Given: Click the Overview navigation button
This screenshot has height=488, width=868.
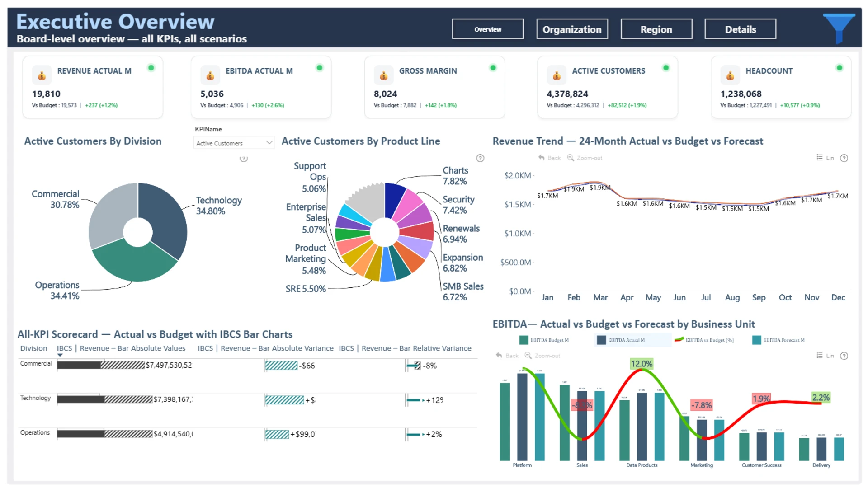Looking at the screenshot, I should [487, 29].
